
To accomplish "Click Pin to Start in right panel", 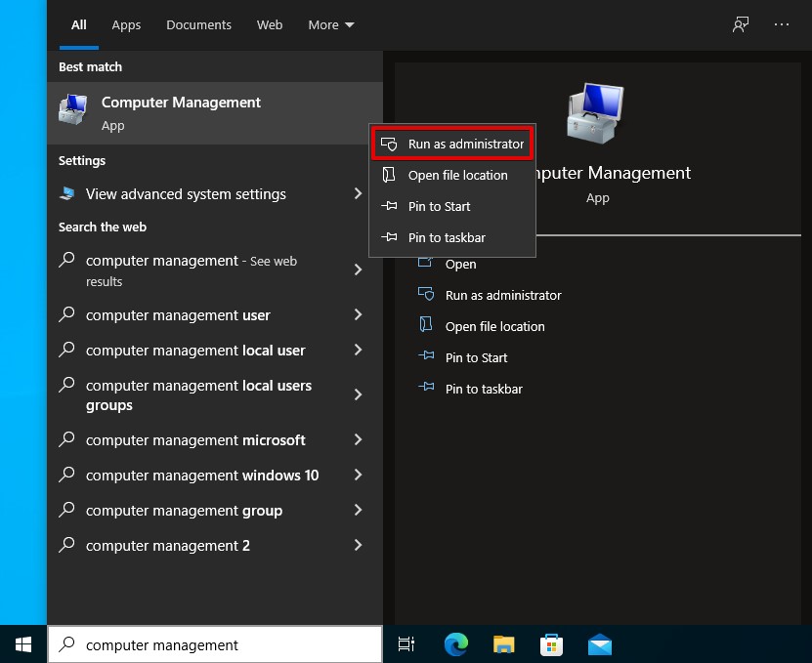I will point(476,357).
